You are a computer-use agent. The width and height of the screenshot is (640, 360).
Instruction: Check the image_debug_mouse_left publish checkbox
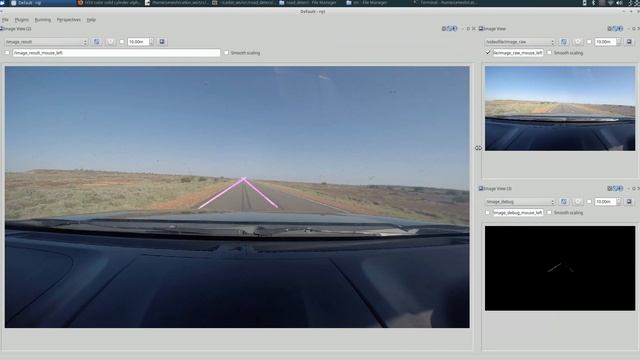click(488, 213)
